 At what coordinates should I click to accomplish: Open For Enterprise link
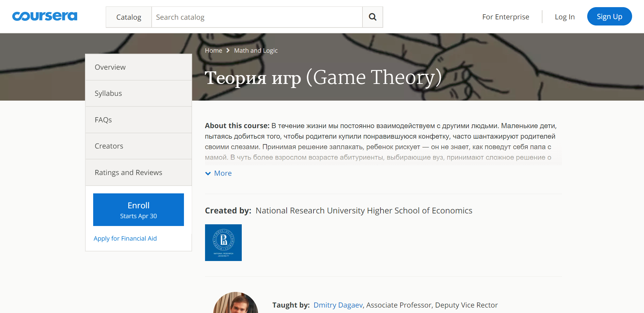[506, 17]
